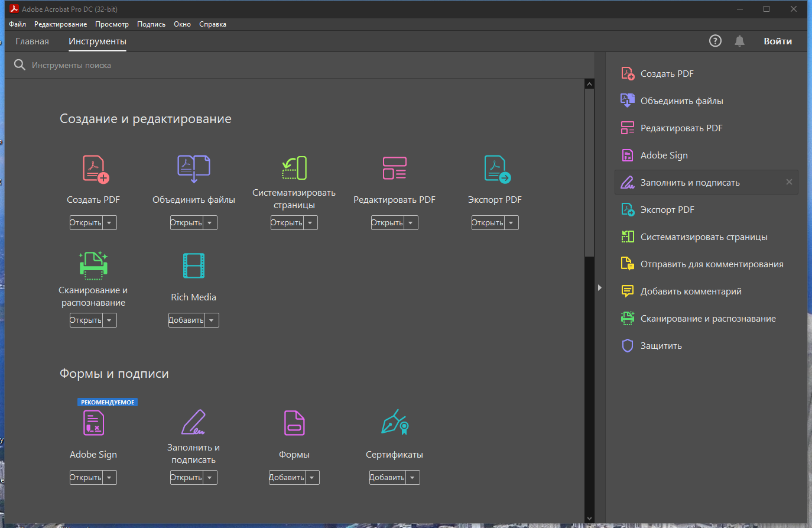
Task: Click the Сертификаты tool icon
Action: tap(395, 422)
